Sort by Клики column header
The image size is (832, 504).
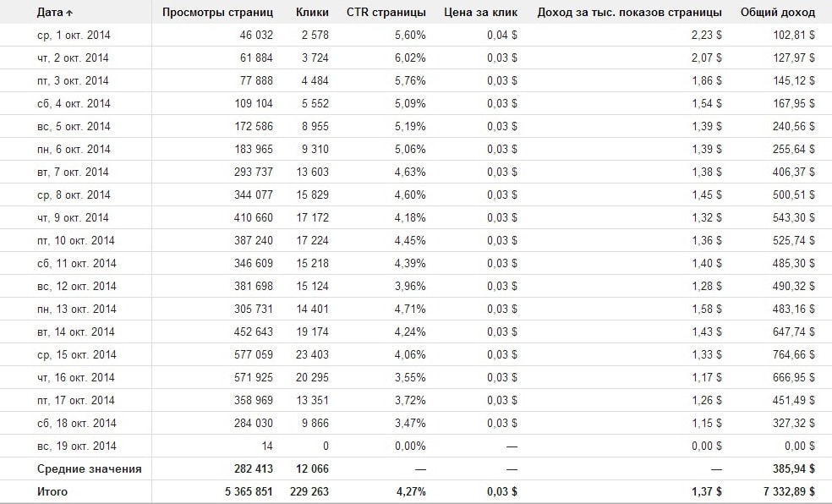tap(313, 13)
